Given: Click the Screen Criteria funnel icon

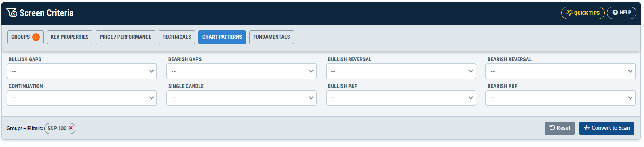Looking at the screenshot, I should 12,13.
